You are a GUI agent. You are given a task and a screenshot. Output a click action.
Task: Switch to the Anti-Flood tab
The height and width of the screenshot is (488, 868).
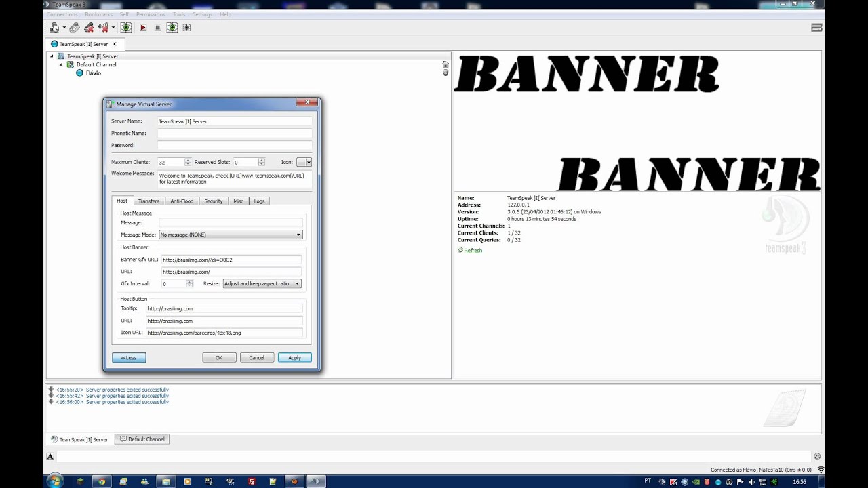click(182, 201)
